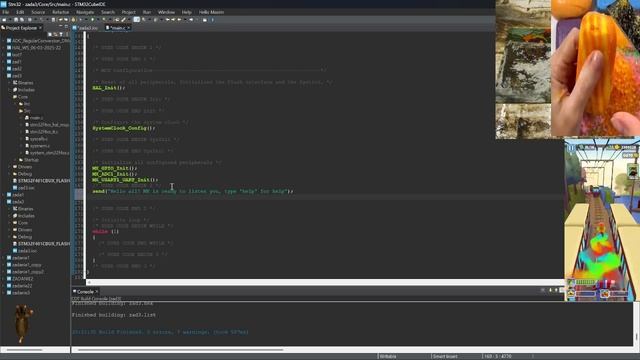Click the Save toolbar icon

(x=16, y=20)
